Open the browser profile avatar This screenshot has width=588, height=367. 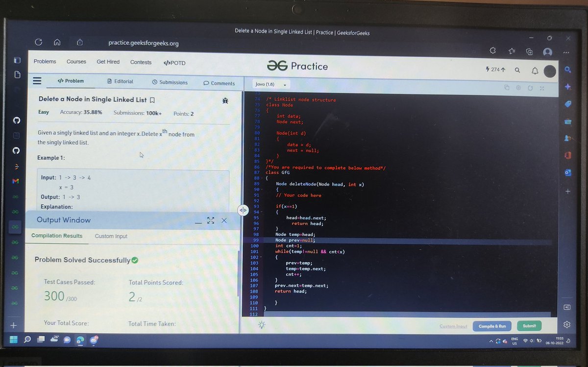point(547,52)
